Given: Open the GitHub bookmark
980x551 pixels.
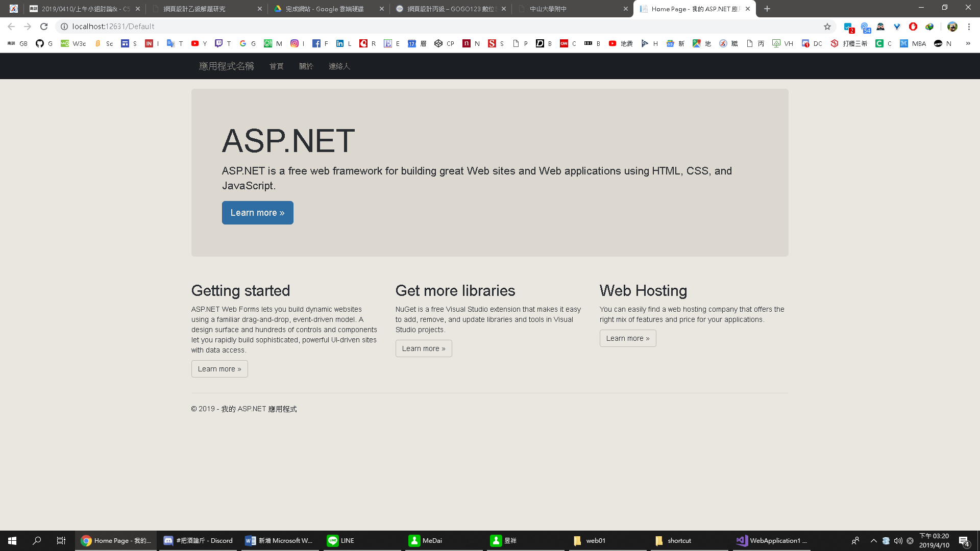Looking at the screenshot, I should pos(44,44).
